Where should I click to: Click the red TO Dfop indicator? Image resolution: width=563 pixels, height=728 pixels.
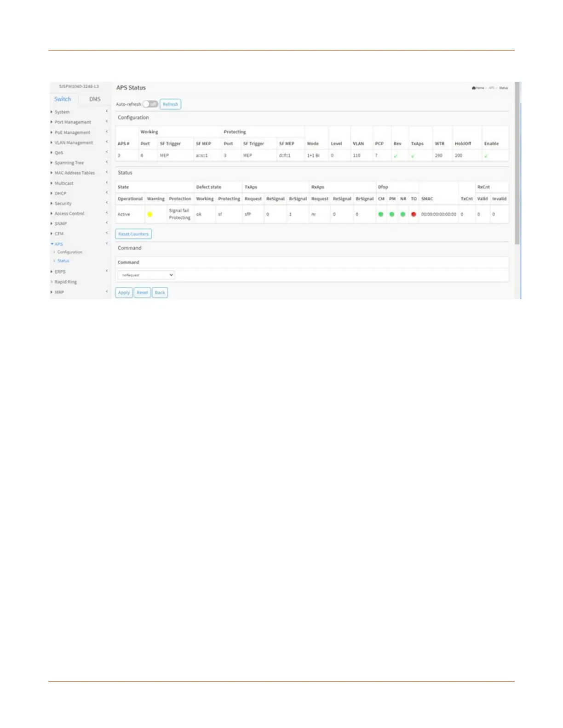(x=414, y=214)
